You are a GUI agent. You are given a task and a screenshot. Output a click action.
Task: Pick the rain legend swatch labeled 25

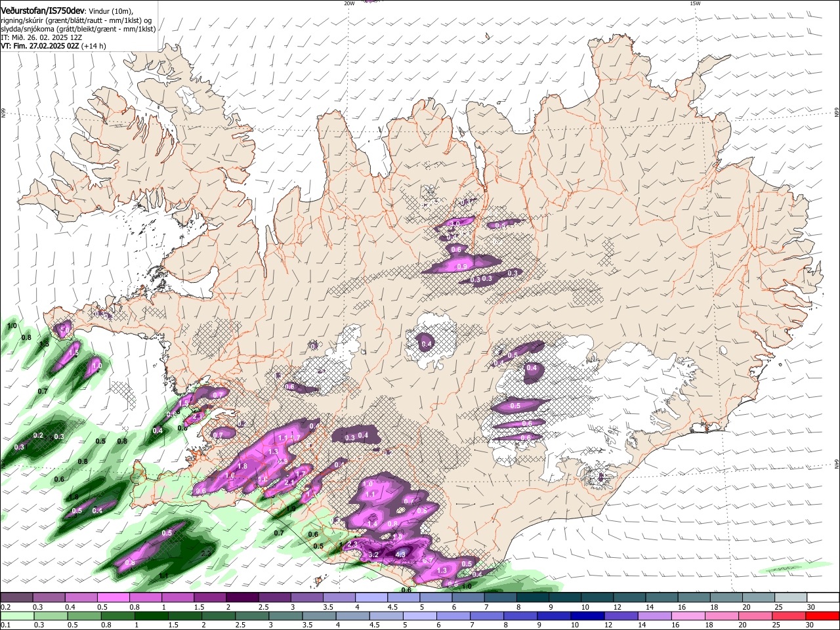click(x=789, y=616)
